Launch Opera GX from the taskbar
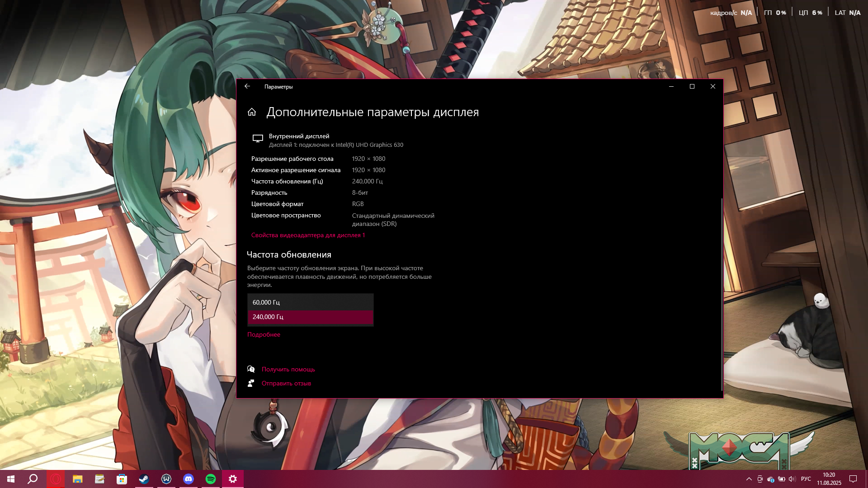The width and height of the screenshot is (868, 488). 56,479
